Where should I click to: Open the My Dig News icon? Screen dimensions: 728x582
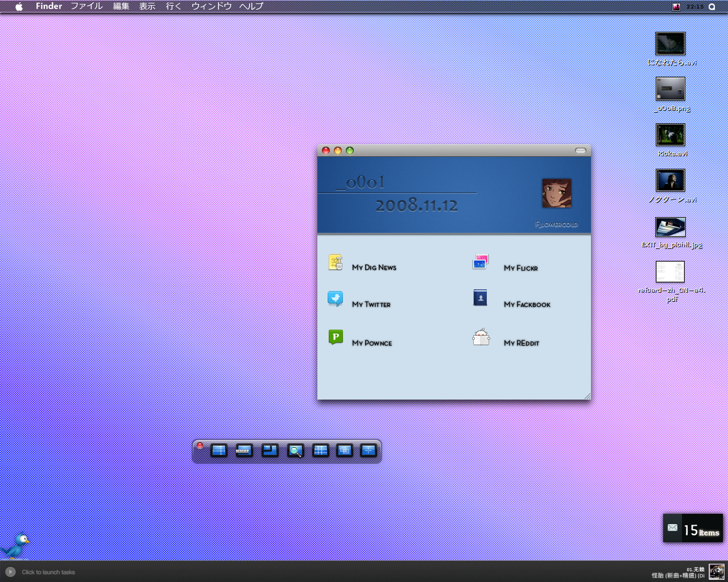point(336,263)
